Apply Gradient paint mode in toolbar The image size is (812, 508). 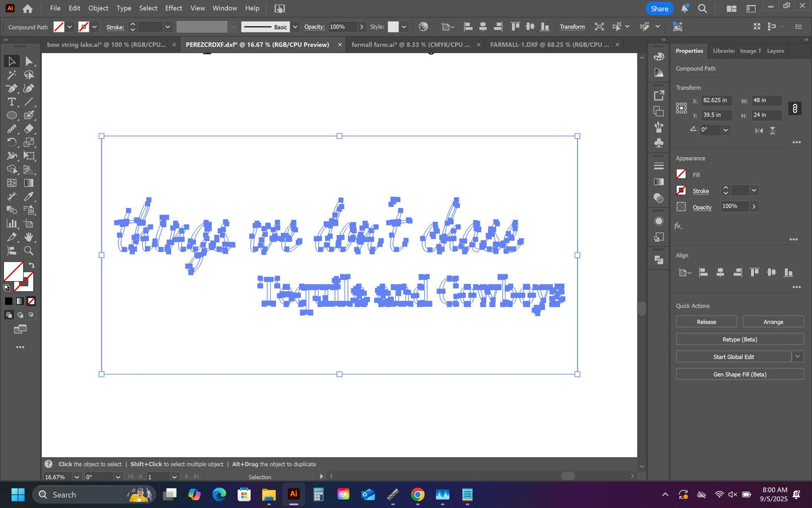point(20,301)
